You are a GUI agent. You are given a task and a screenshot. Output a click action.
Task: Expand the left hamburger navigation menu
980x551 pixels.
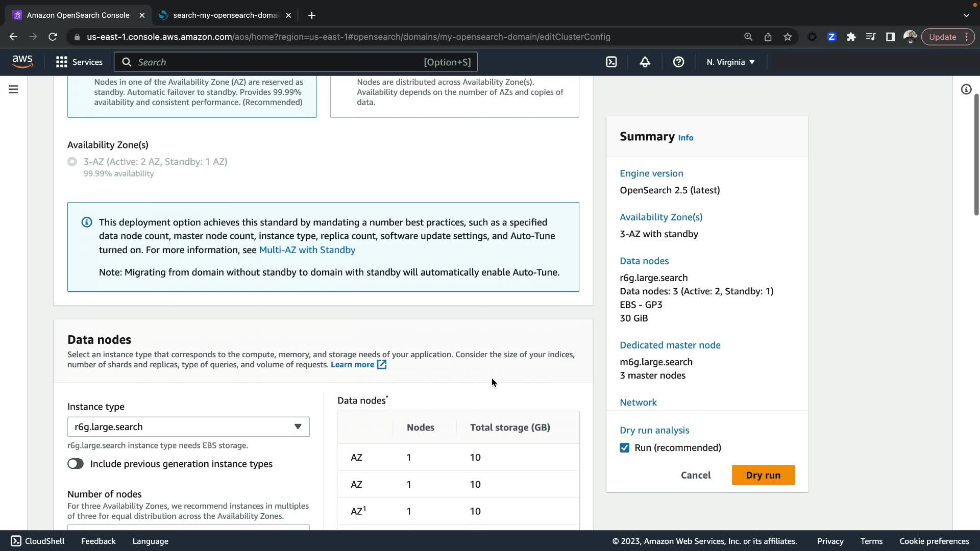(x=14, y=89)
